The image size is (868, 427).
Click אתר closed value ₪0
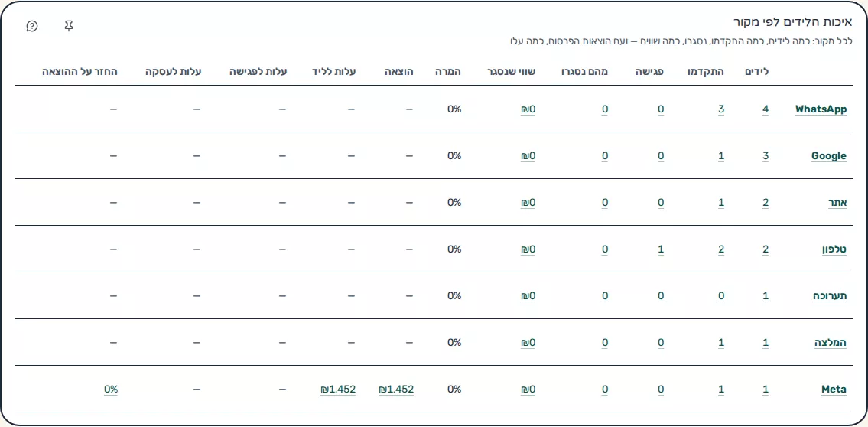528,203
